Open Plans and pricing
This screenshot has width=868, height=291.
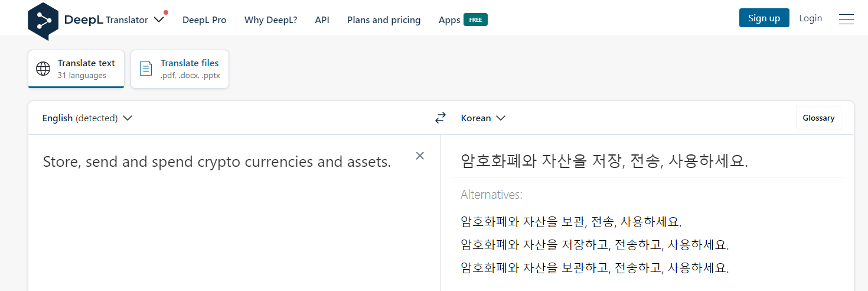point(384,20)
